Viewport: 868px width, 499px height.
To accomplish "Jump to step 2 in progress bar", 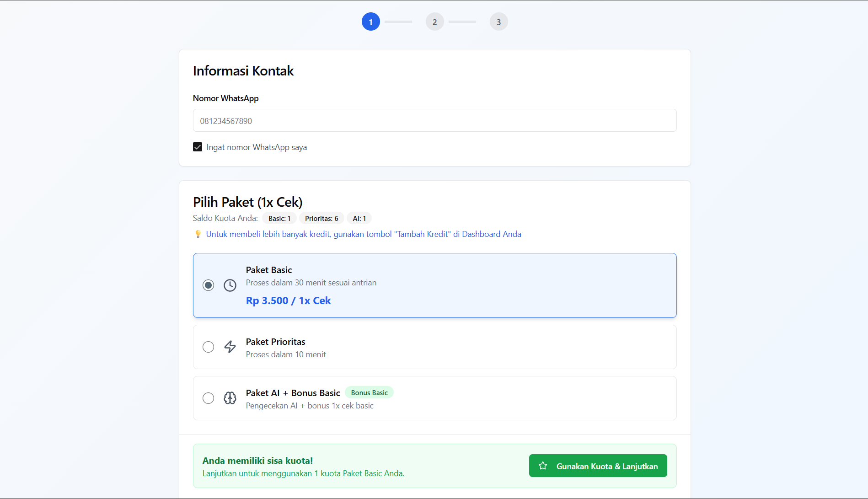I will click(x=434, y=21).
